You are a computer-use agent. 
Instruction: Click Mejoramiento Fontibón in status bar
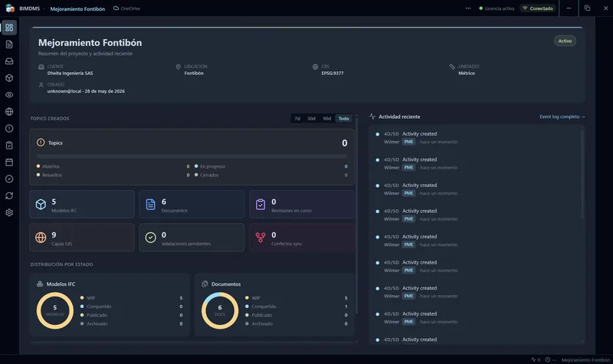(x=585, y=360)
